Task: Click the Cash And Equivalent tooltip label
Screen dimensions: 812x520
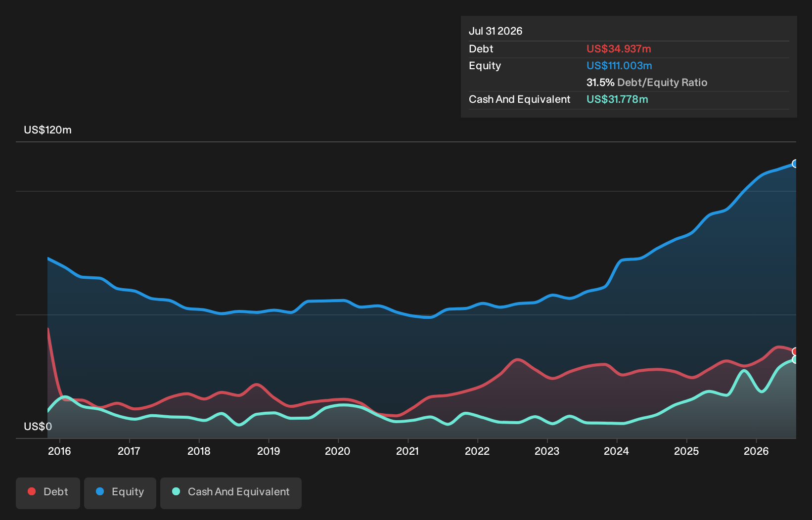Action: pos(519,99)
